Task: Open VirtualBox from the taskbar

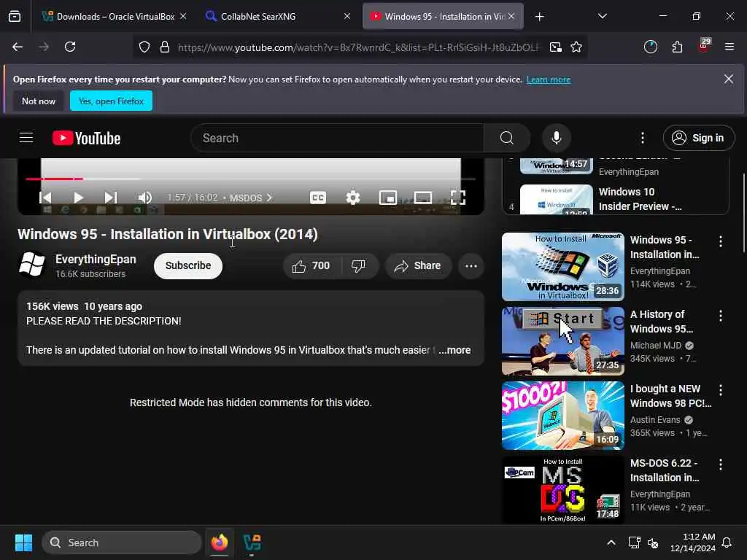Action: pos(252,542)
